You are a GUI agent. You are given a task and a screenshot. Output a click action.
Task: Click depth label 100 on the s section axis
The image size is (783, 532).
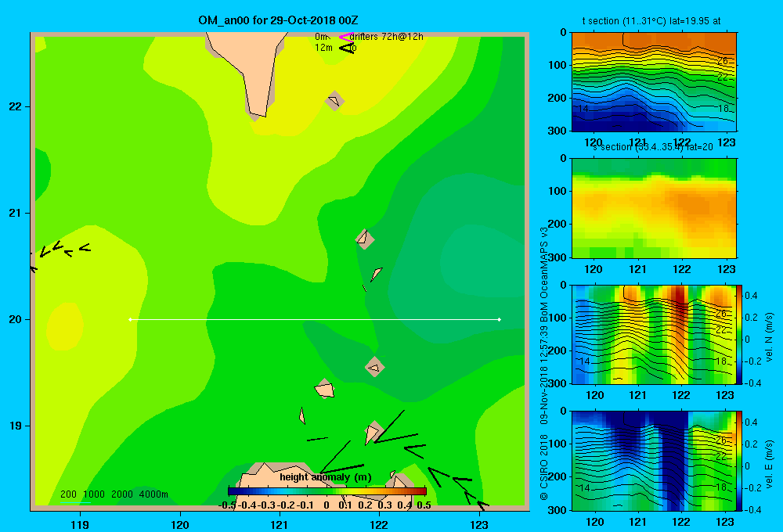pyautogui.click(x=557, y=191)
